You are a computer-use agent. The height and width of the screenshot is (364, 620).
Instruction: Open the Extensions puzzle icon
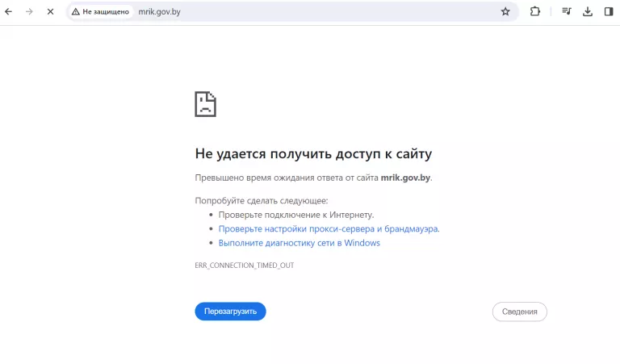(534, 12)
